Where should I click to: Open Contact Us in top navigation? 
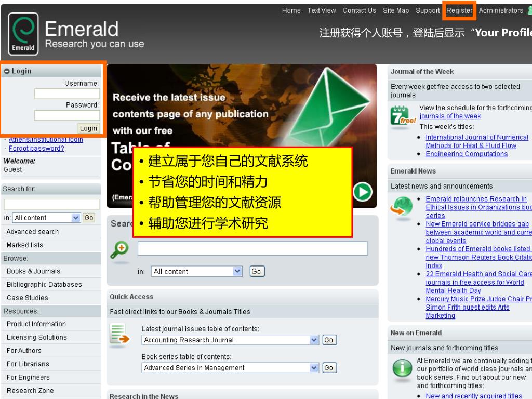point(359,10)
